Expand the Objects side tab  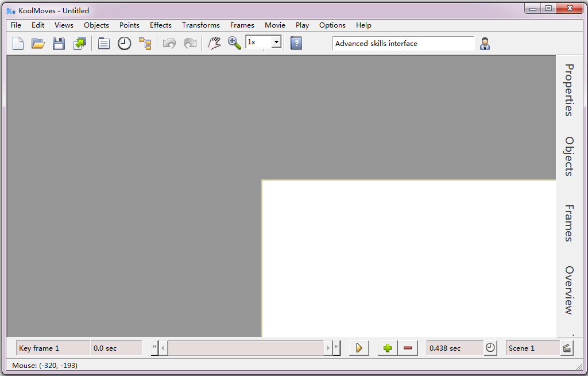point(569,156)
